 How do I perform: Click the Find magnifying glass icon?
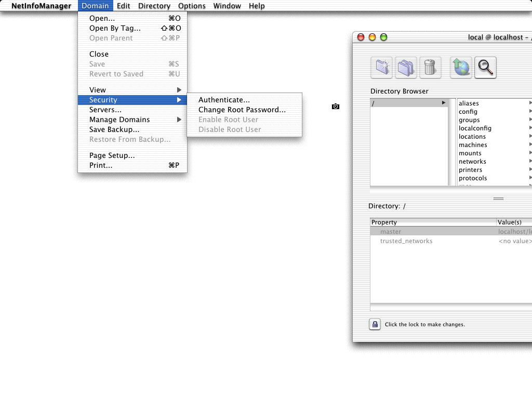click(x=485, y=67)
